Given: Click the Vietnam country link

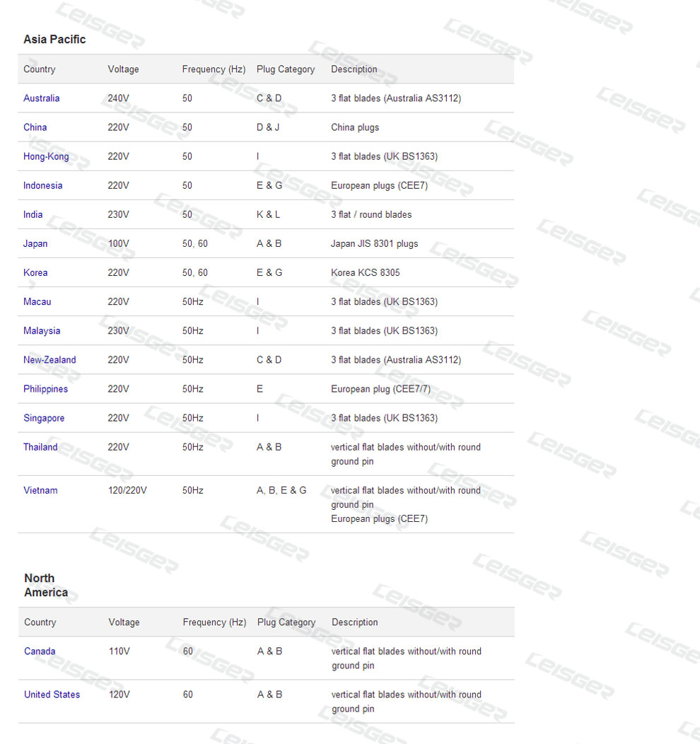Looking at the screenshot, I should [40, 490].
